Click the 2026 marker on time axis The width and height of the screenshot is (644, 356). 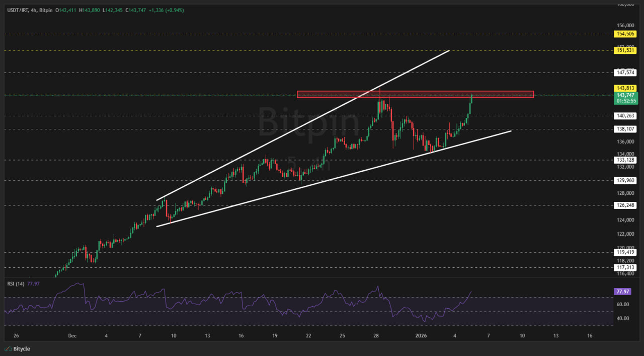pos(420,335)
